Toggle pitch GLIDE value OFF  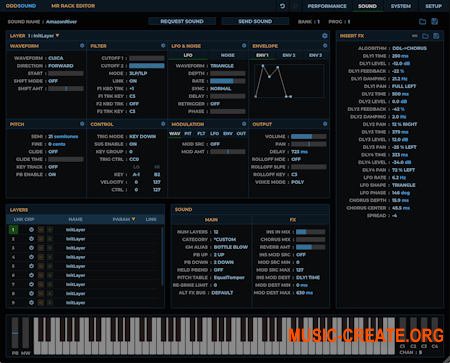[53, 152]
